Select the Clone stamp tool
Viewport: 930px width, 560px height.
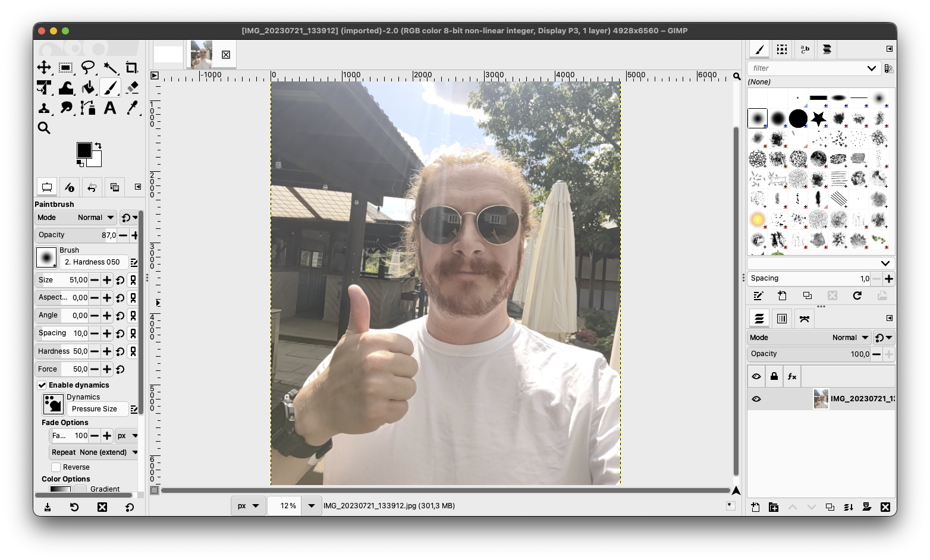coord(44,108)
